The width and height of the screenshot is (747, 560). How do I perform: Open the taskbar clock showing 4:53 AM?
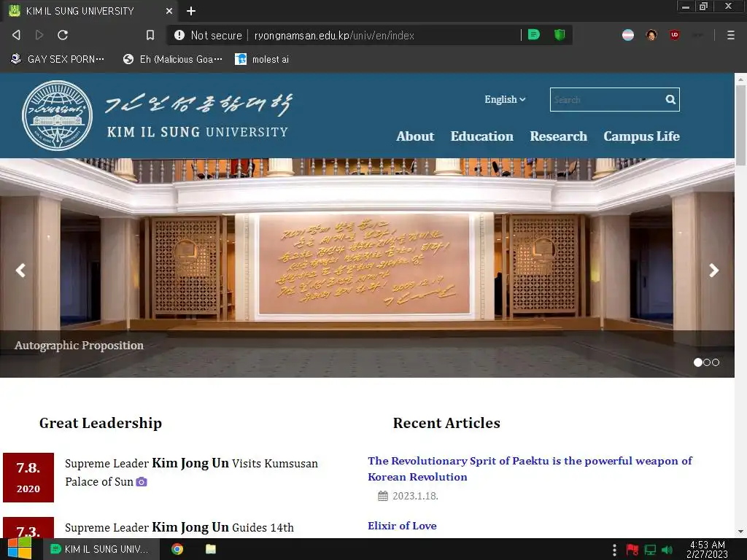click(708, 550)
